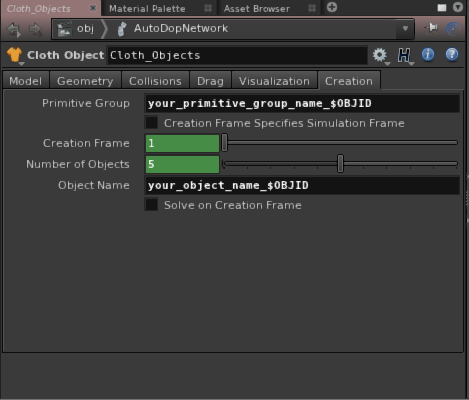Click the Number of Objects value field
The height and width of the screenshot is (400, 469).
(x=182, y=164)
